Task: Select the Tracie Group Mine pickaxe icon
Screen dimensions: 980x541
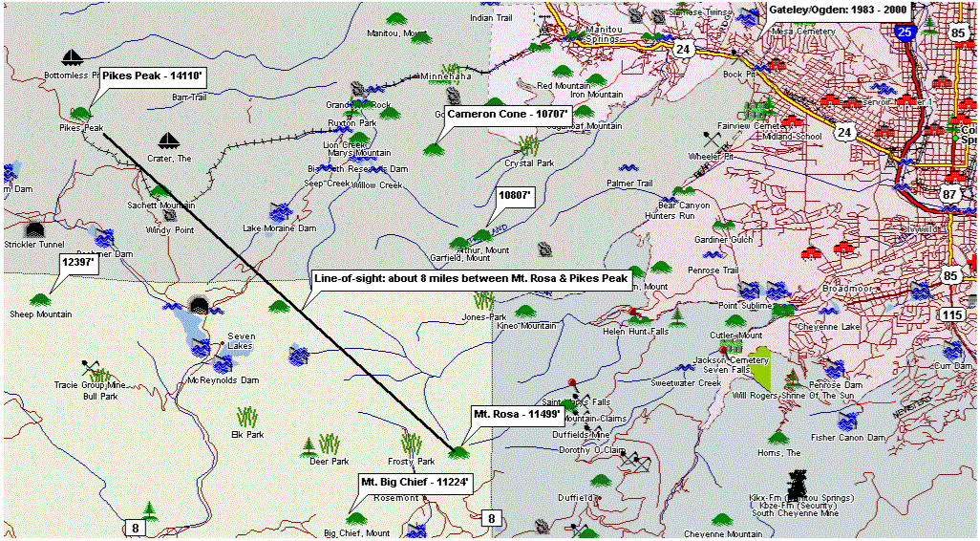Action: 90,367
